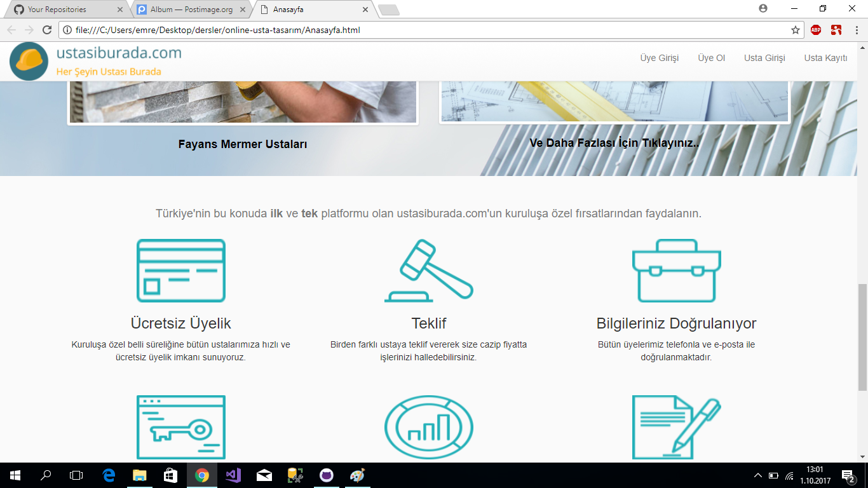Click the Usta Kayıtı navigation link
The width and height of the screenshot is (868, 488).
pos(825,58)
